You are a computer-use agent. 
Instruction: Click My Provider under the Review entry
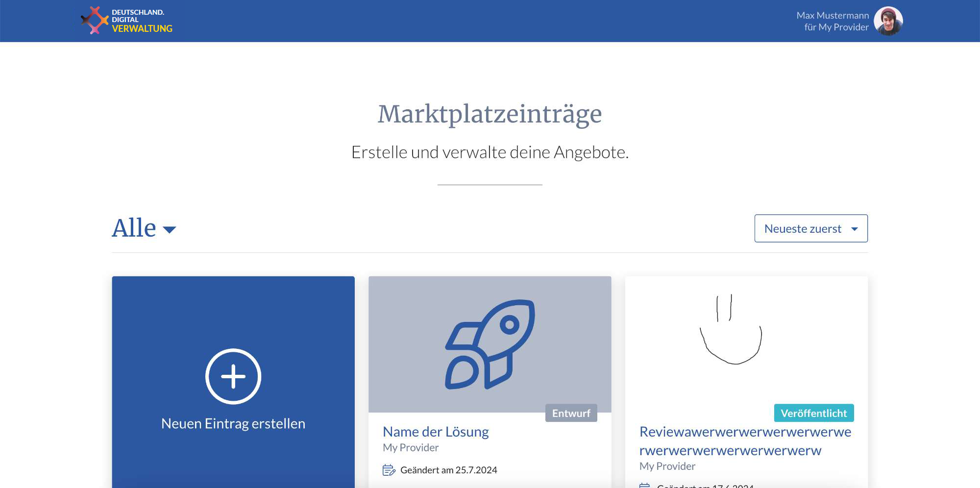[667, 466]
